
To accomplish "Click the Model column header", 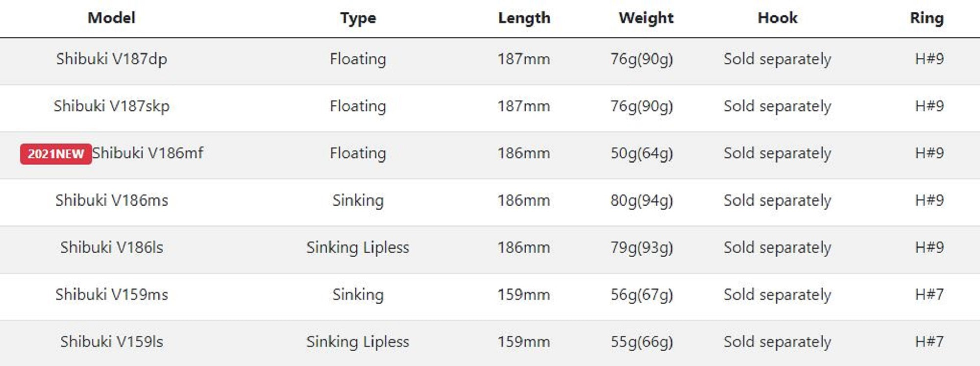I will [111, 18].
